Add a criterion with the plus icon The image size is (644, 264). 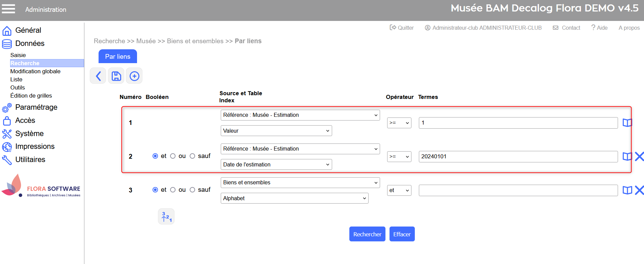pyautogui.click(x=134, y=76)
